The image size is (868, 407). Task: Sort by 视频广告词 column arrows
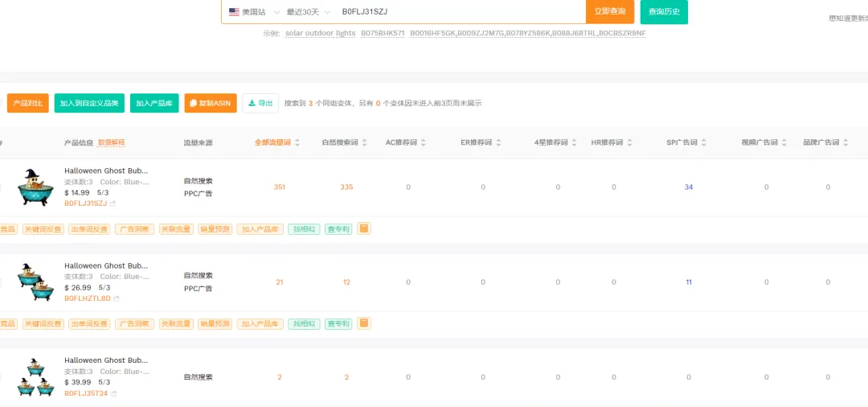coord(784,143)
